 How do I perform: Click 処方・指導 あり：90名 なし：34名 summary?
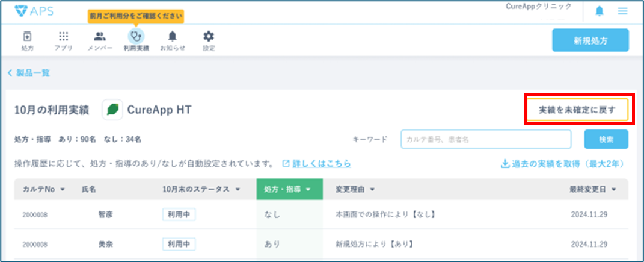point(78,139)
